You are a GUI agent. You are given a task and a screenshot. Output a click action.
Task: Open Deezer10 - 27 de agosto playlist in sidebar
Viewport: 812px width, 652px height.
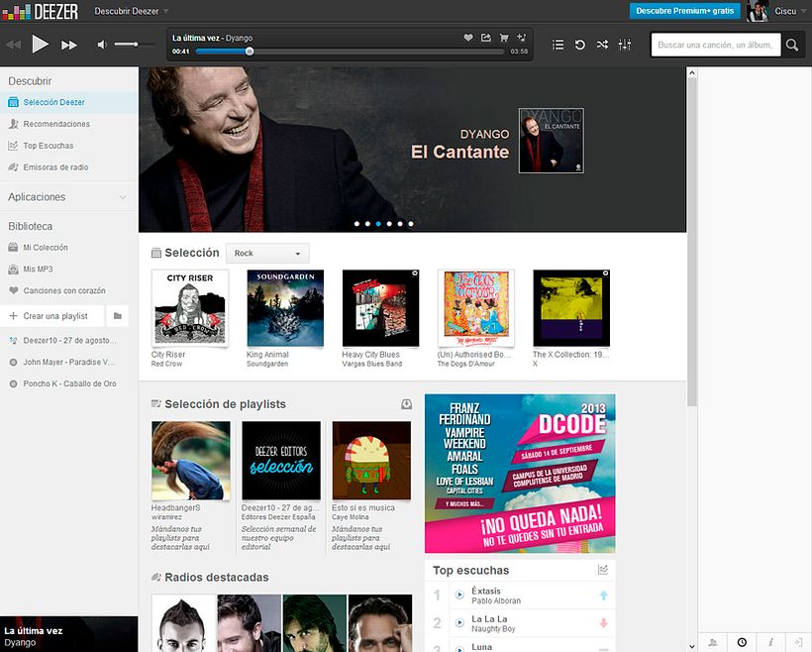68,341
